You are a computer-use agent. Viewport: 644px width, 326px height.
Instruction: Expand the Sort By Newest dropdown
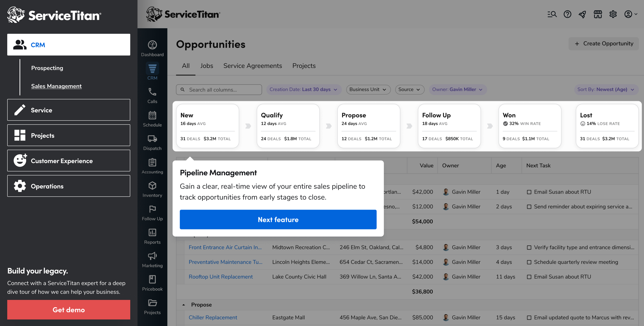[605, 89]
